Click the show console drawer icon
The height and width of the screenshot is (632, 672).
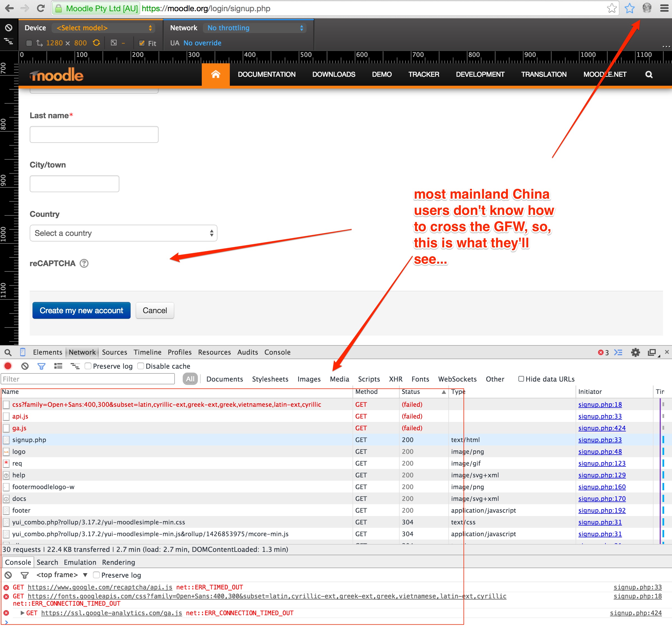click(618, 352)
